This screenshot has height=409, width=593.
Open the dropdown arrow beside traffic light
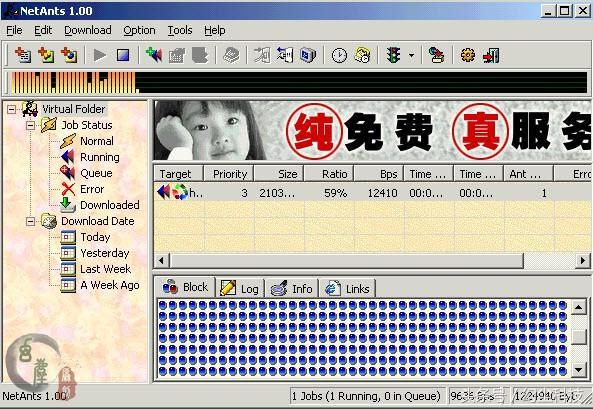[411, 56]
